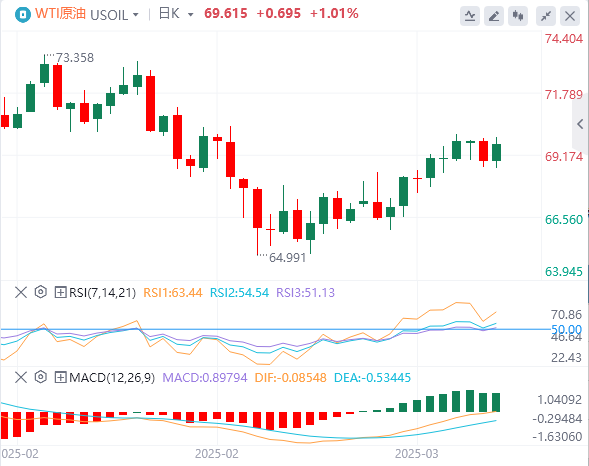The image size is (589, 466).
Task: Click the percent change +1.01%
Action: [x=334, y=14]
